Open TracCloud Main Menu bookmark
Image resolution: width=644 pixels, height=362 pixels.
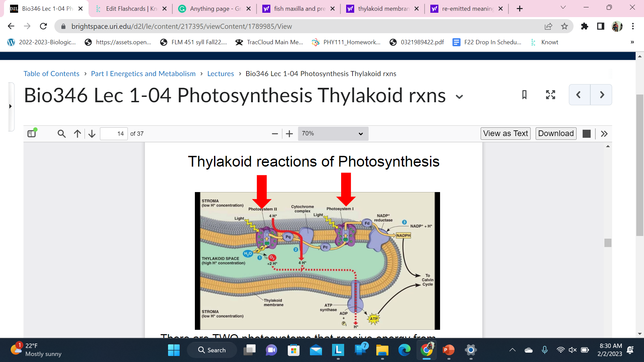(269, 42)
